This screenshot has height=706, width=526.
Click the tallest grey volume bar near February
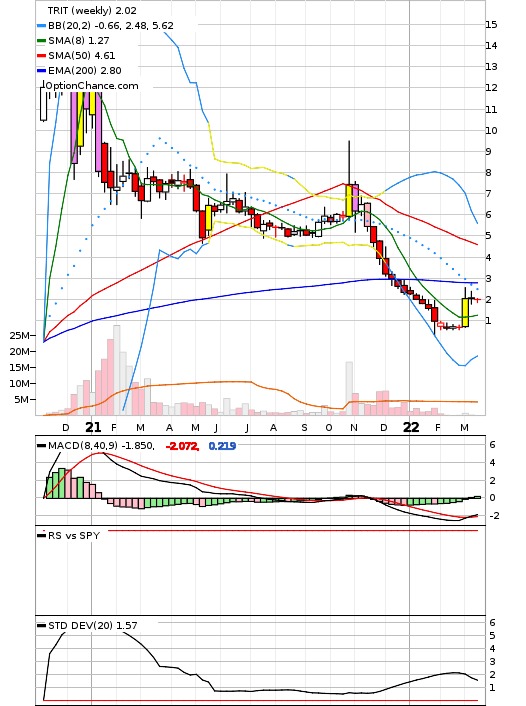[x=117, y=370]
